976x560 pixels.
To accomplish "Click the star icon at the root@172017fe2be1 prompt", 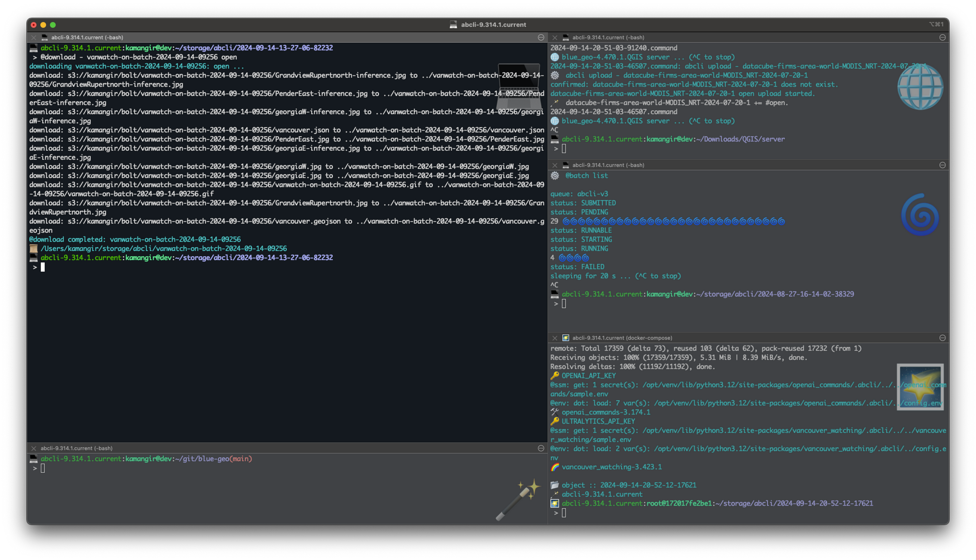I will 554,503.
